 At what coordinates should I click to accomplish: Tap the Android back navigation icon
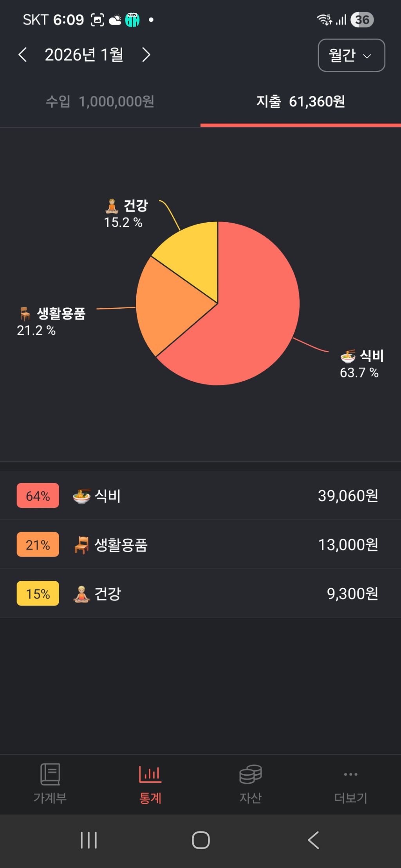(x=313, y=840)
